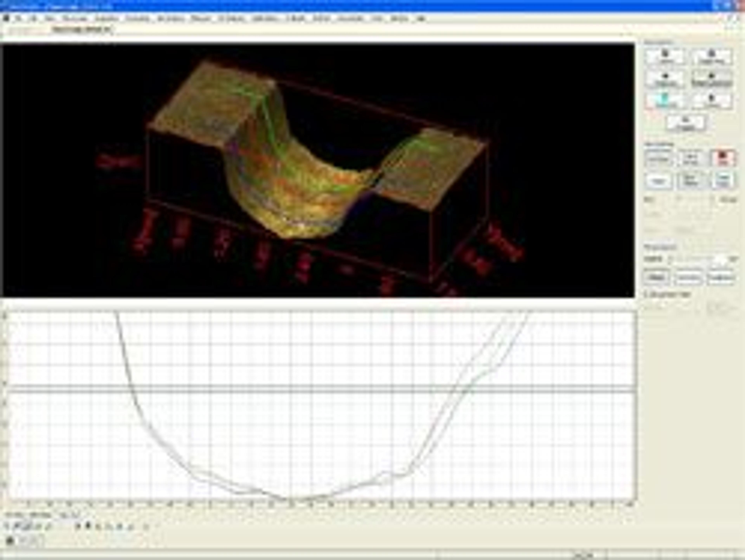Viewport: 745px width, 560px height.
Task: Click the cyan-tinted button in second panel group
Action: pyautogui.click(x=722, y=180)
